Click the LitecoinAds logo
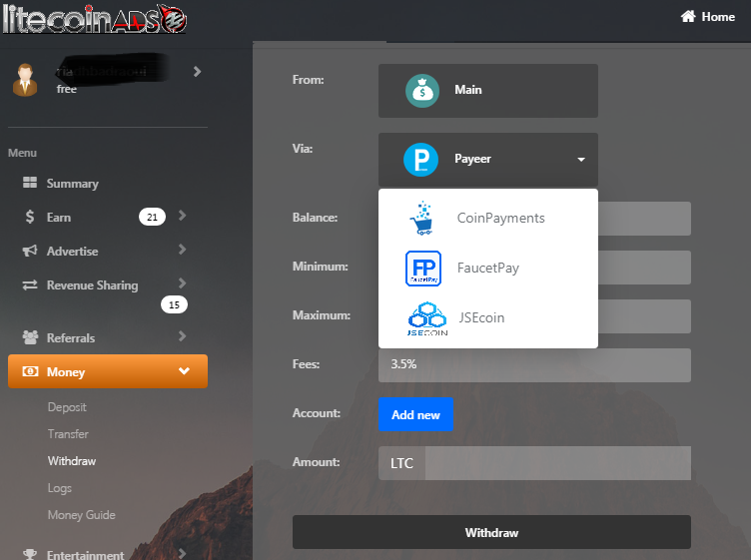 pos(94,19)
